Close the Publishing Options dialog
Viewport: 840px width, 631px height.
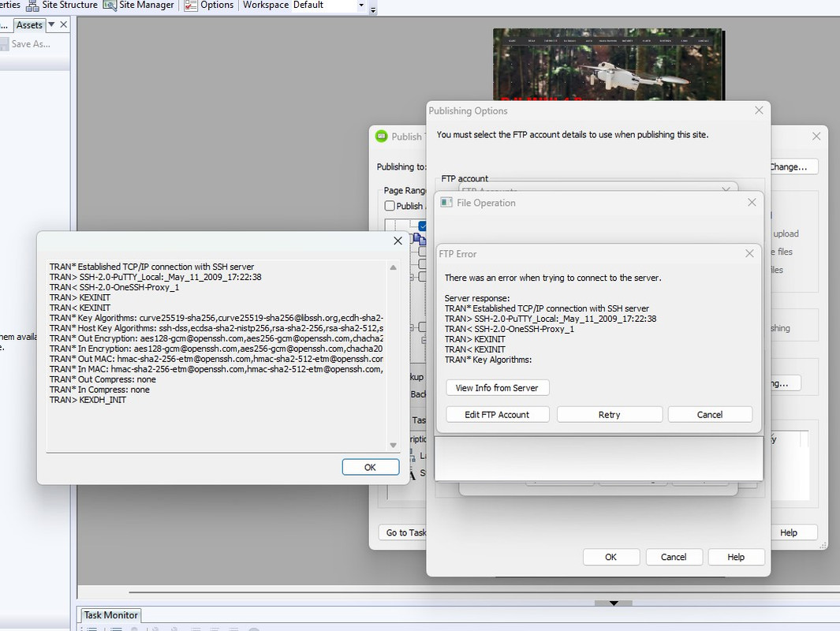pos(759,110)
